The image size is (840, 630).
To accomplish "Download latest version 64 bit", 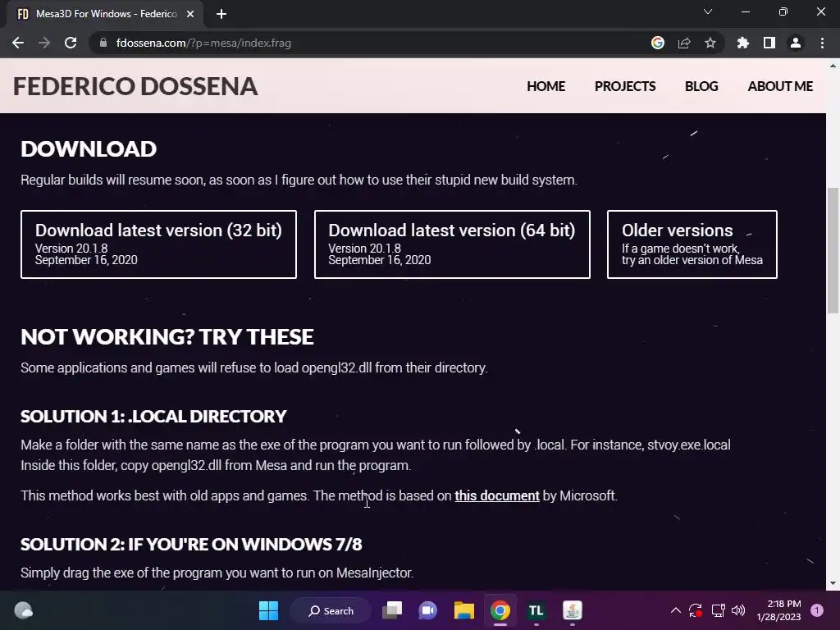I will click(452, 244).
